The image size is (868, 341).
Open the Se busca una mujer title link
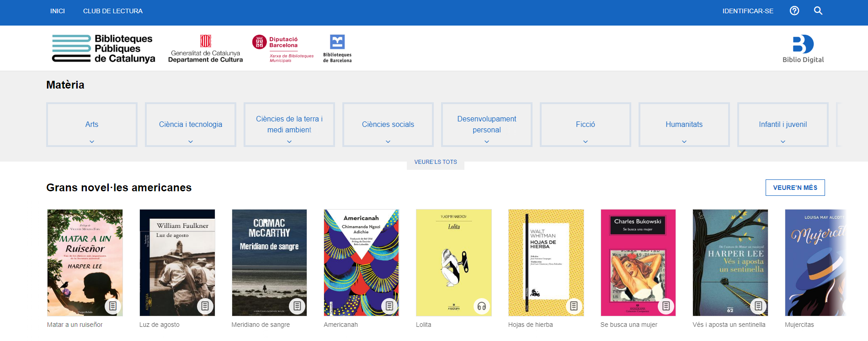[629, 325]
